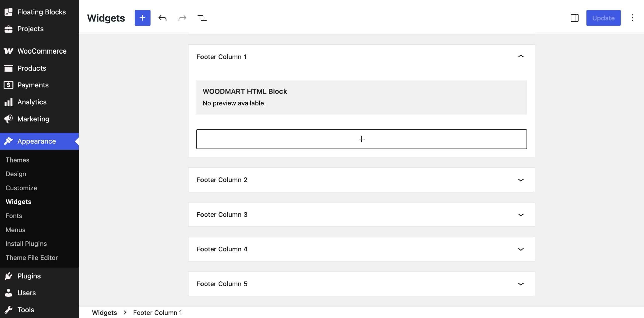Viewport: 644px width, 318px height.
Task: Undo the last change
Action: click(163, 18)
